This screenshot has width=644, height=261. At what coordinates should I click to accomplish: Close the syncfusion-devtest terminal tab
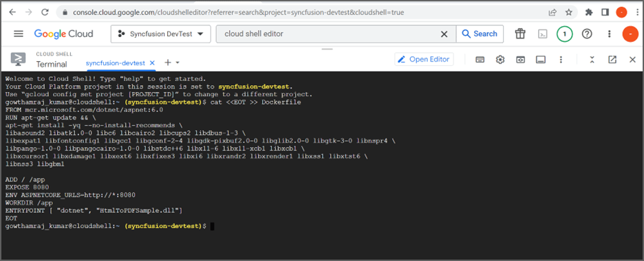(x=152, y=63)
